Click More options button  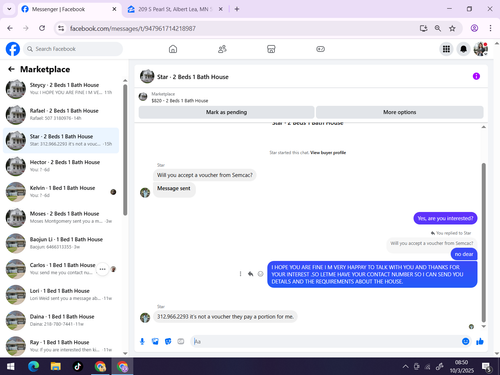(399, 112)
